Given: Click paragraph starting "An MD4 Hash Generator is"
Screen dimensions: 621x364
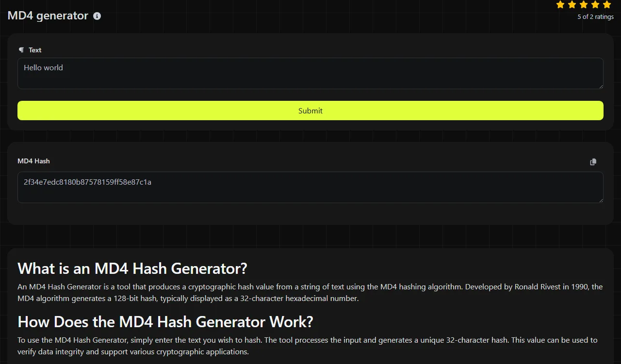Looking at the screenshot, I should [310, 292].
